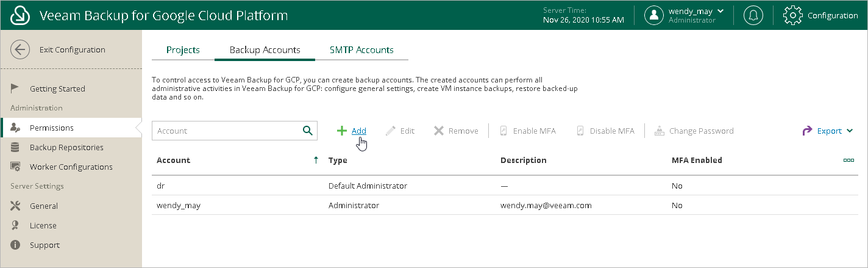Switch to the Projects tab
This screenshot has height=268, width=868.
pyautogui.click(x=183, y=50)
